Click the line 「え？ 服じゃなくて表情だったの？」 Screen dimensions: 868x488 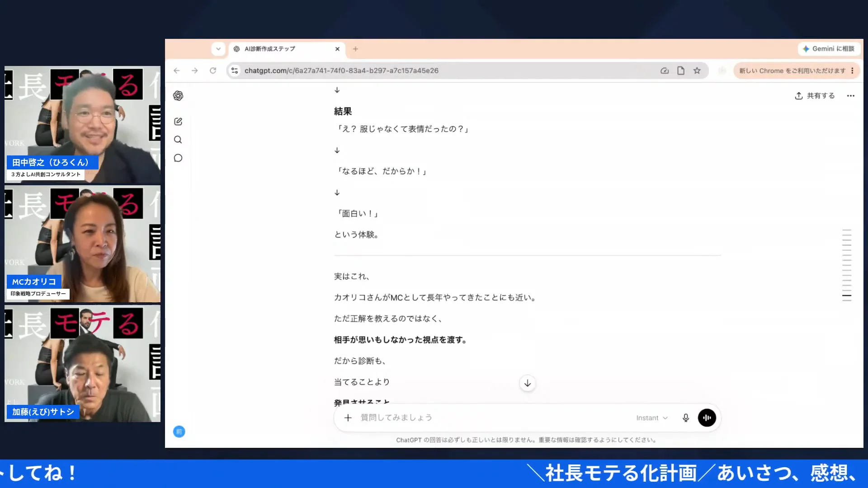[402, 129]
